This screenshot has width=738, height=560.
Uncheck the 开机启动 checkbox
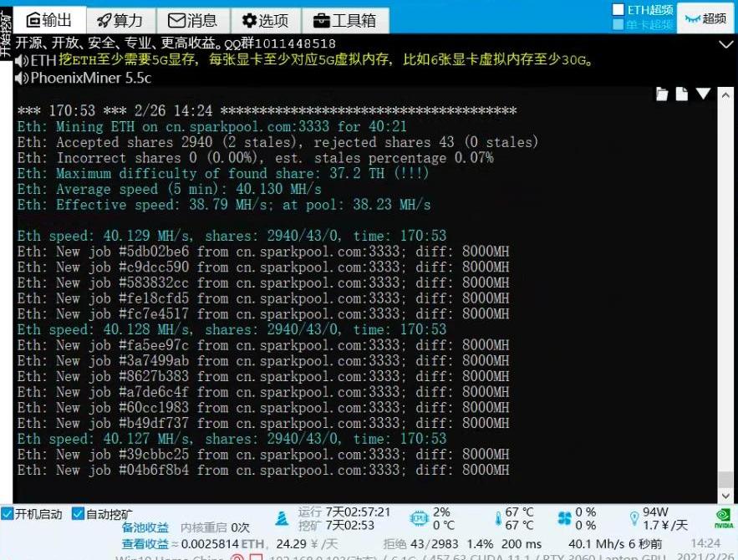pyautogui.click(x=7, y=513)
